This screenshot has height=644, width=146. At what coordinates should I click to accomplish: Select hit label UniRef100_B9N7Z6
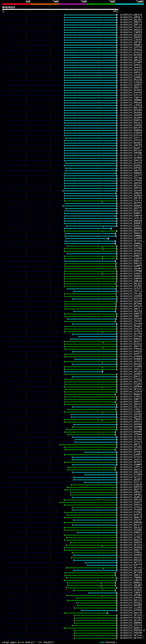click(131, 246)
